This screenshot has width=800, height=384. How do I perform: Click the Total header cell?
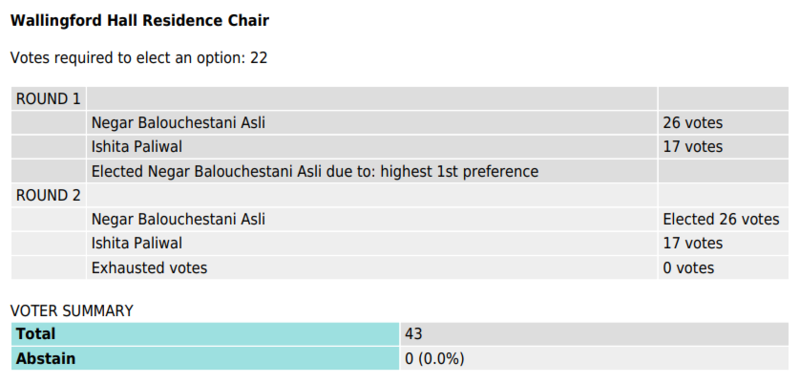click(205, 334)
